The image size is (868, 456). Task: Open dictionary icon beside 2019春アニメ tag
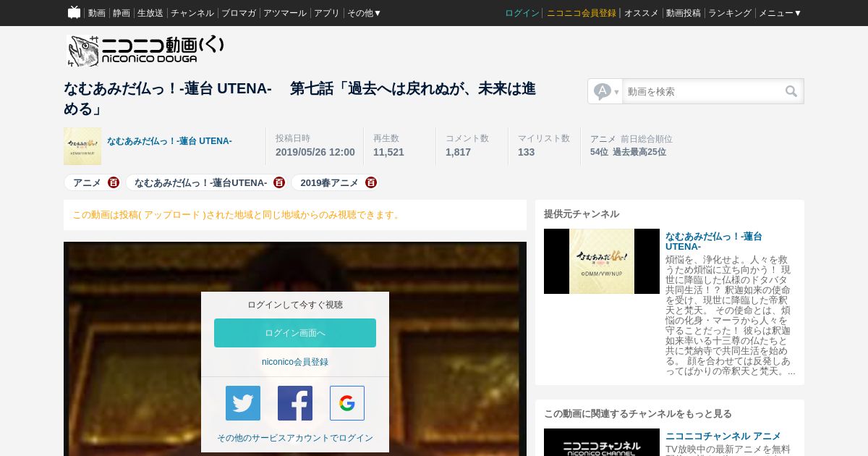[x=371, y=182]
